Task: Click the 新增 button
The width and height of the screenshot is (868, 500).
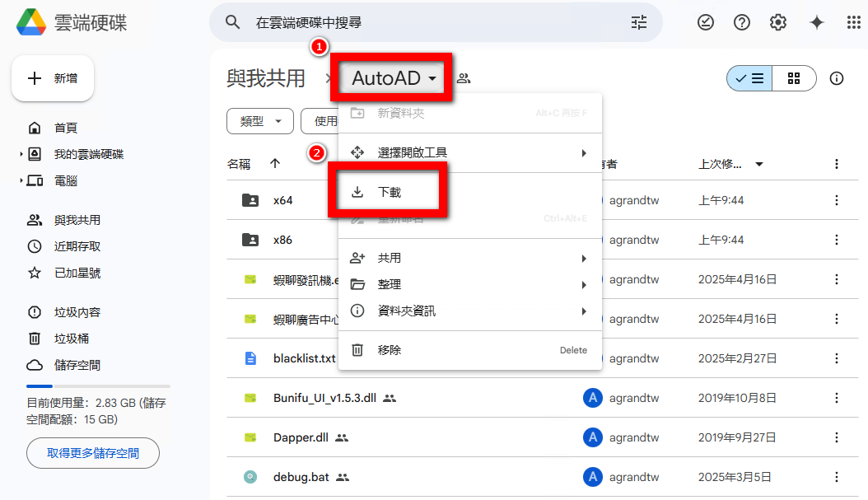Action: 53,78
